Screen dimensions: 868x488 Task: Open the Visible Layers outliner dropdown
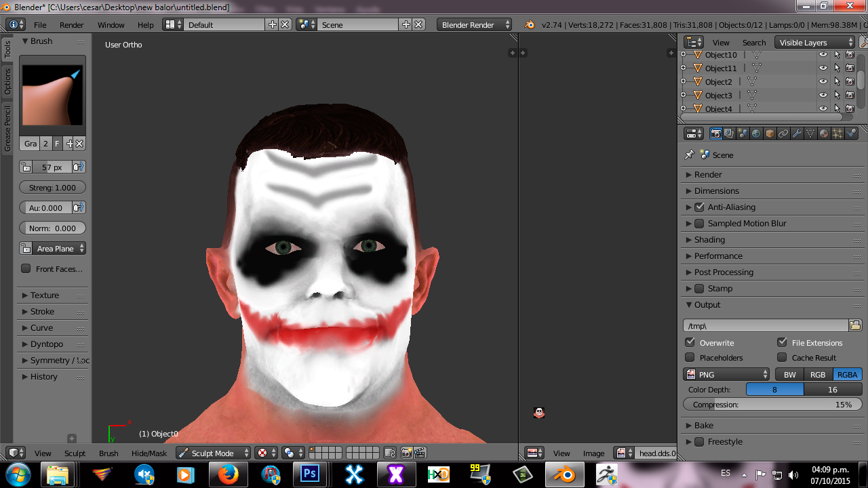(815, 42)
